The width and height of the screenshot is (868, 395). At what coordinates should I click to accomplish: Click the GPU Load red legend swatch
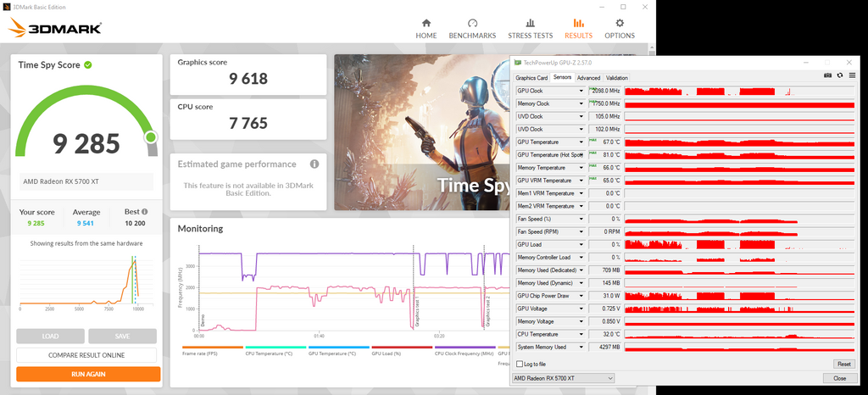pos(402,348)
